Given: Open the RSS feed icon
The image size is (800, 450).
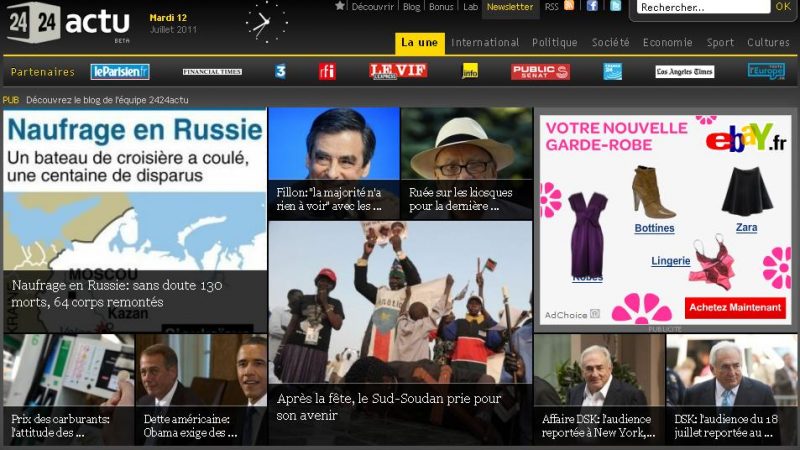Looking at the screenshot, I should pyautogui.click(x=569, y=6).
